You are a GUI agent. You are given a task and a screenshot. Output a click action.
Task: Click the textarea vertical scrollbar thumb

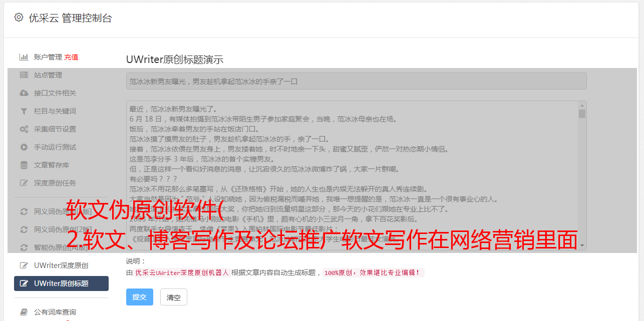click(x=582, y=114)
